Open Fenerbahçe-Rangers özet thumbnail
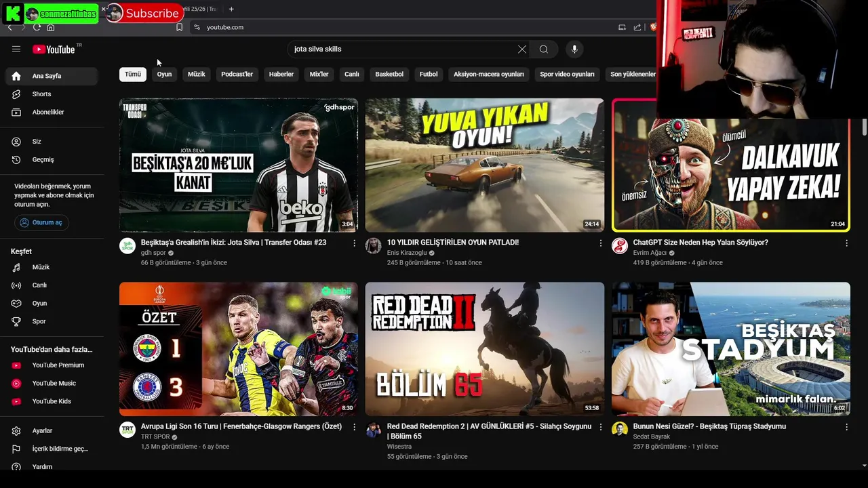 (239, 349)
